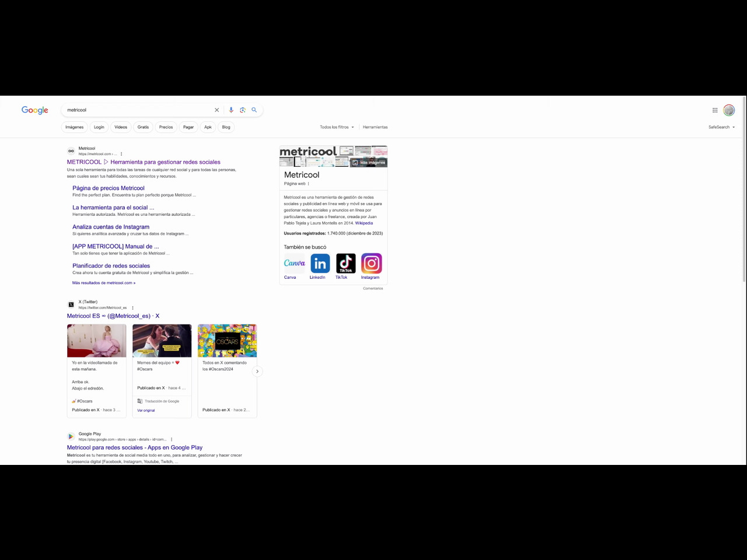Open the Simpsons Oscars tweet thumbnail
Image resolution: width=747 pixels, height=560 pixels.
click(x=228, y=341)
